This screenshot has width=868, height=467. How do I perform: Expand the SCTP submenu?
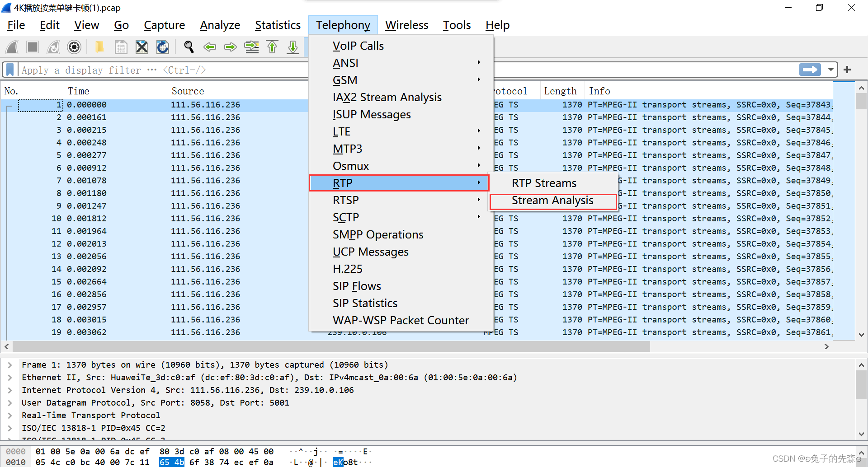point(401,217)
